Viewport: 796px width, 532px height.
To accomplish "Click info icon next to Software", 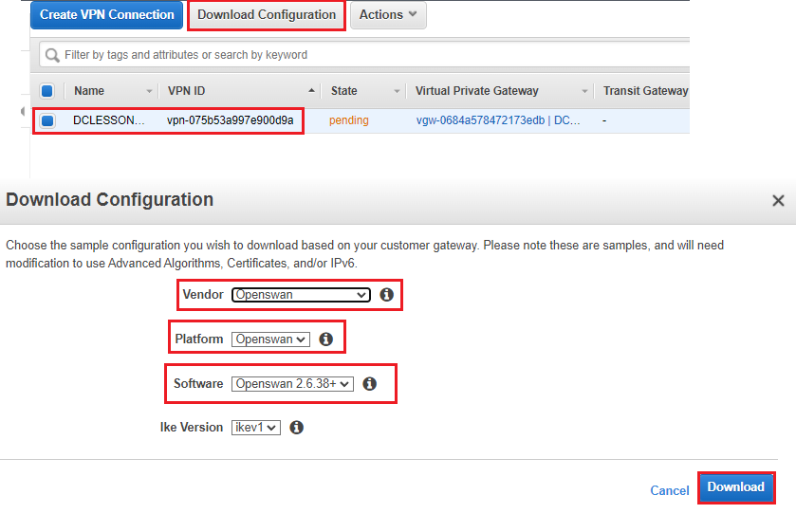I will pyautogui.click(x=370, y=384).
